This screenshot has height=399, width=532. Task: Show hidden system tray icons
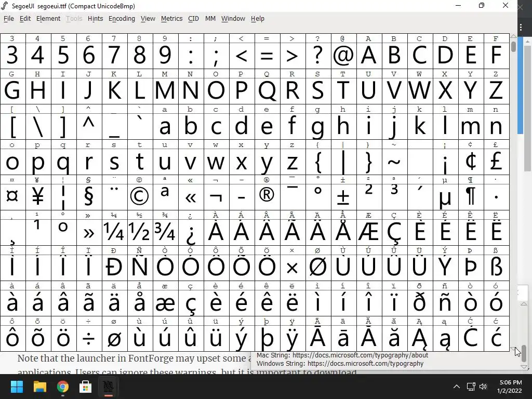click(x=457, y=387)
